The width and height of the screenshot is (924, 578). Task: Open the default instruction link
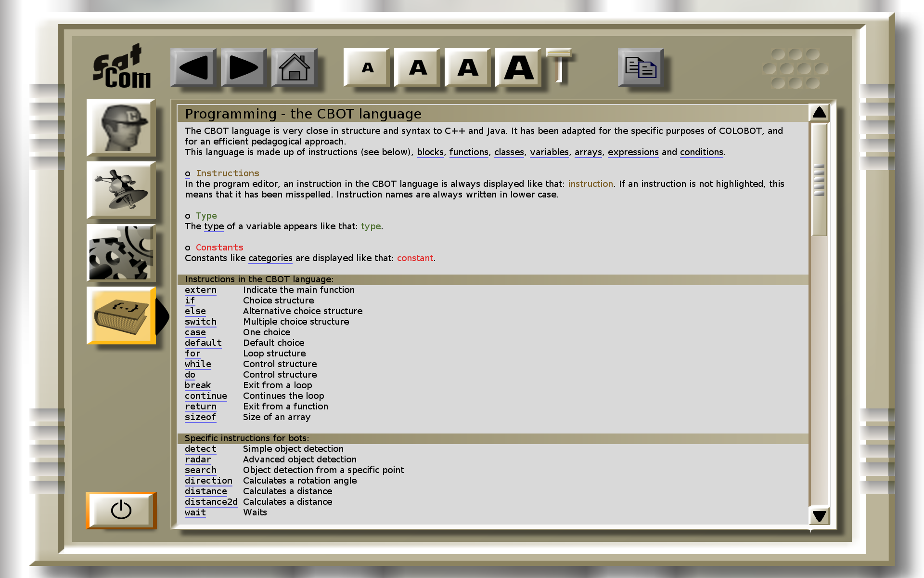click(x=203, y=343)
